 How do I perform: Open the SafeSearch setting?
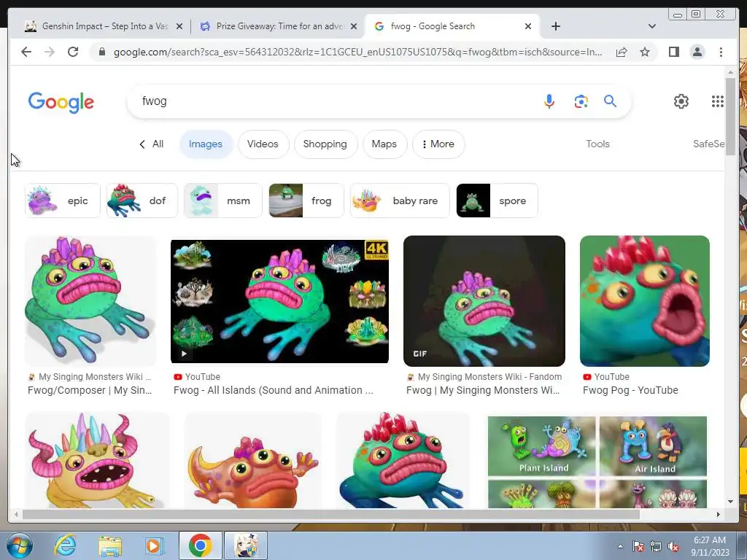(708, 144)
